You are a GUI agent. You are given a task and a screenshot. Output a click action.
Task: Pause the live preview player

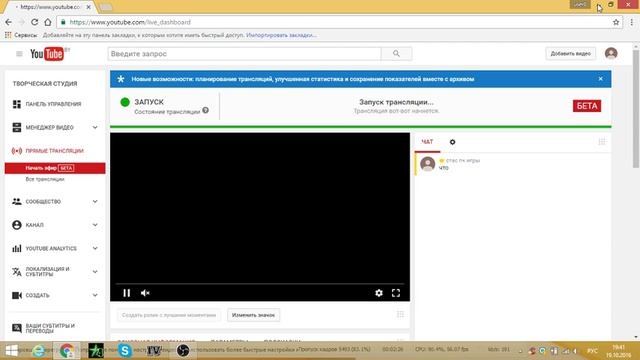coord(127,293)
